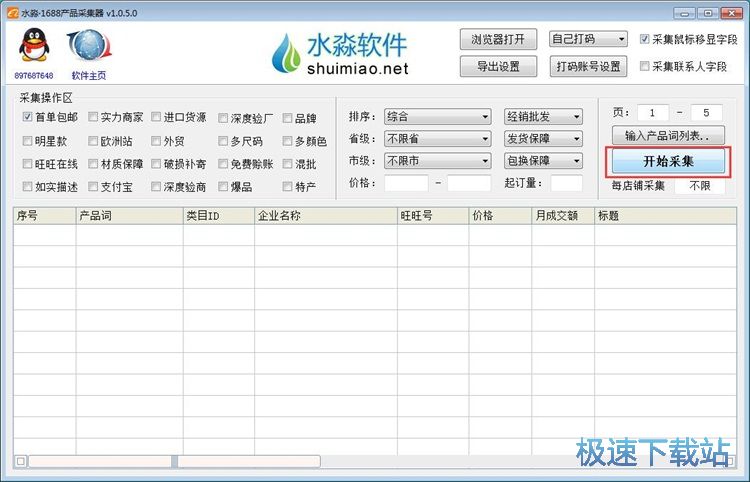The image size is (750, 482).
Task: Click the end page field showing 5
Action: coord(706,113)
